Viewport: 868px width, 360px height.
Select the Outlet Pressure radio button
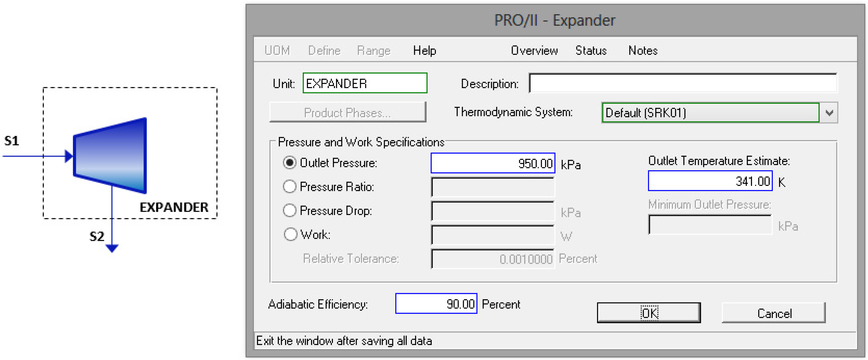290,163
